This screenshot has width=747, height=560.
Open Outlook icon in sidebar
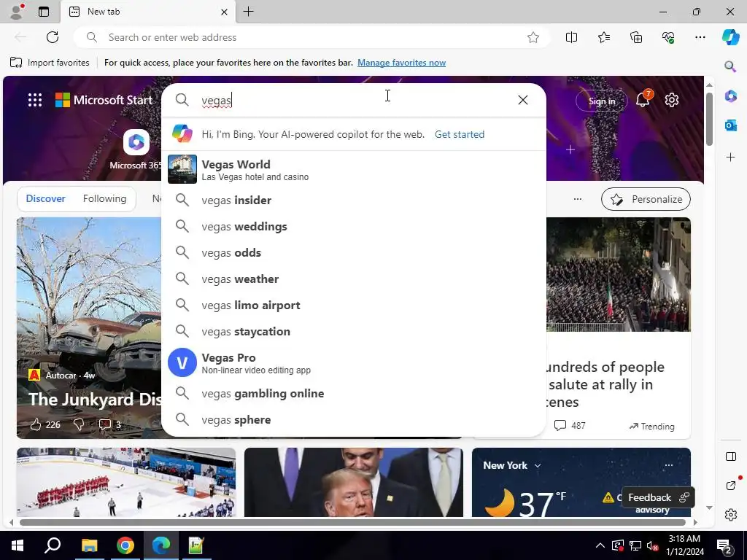point(730,125)
